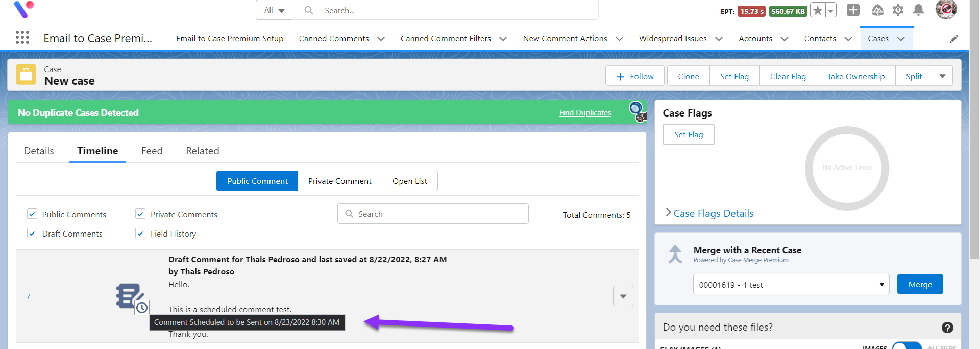
Task: Open the user profile avatar
Action: (946, 9)
